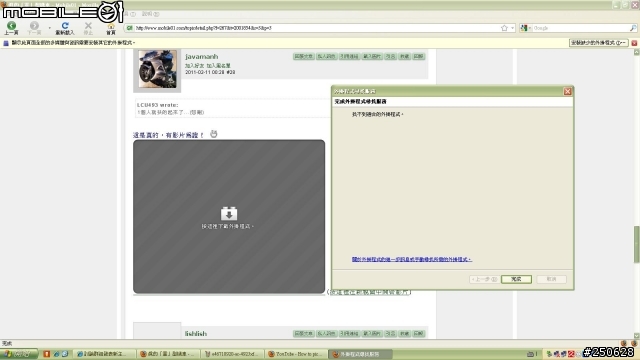Click 私人訊息 button in javamanh's post

pyautogui.click(x=326, y=56)
